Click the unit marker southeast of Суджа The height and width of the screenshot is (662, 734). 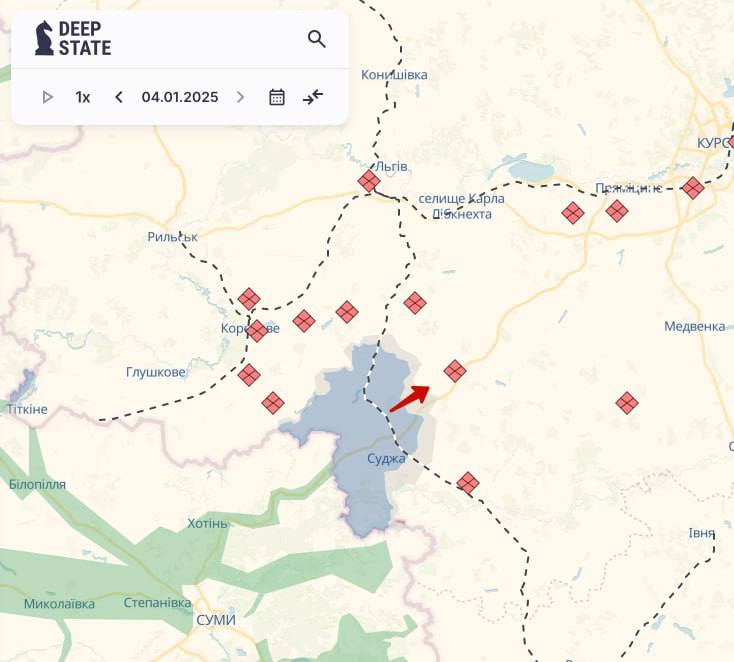[467, 483]
